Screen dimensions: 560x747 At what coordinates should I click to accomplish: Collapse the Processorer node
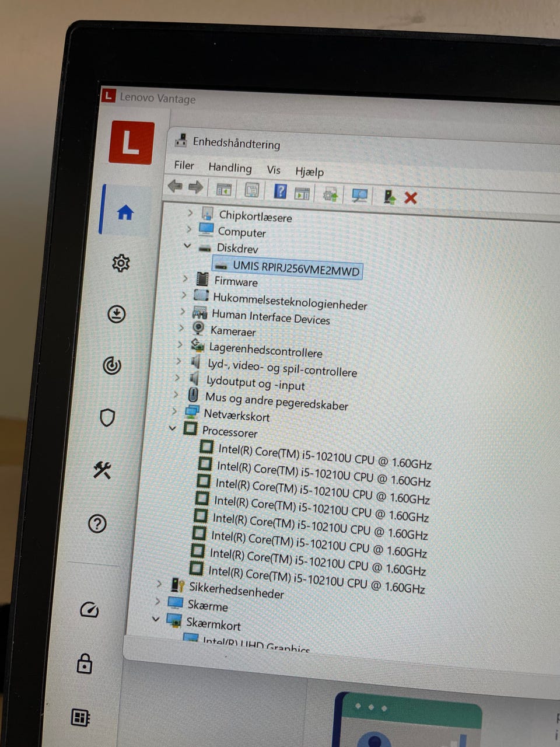coord(172,428)
